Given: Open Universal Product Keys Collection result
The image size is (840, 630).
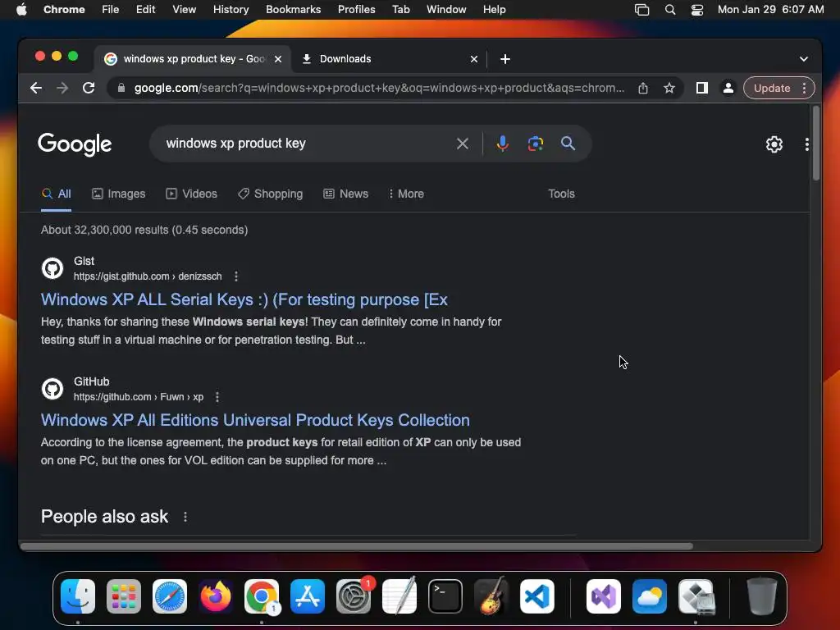Looking at the screenshot, I should [x=255, y=420].
